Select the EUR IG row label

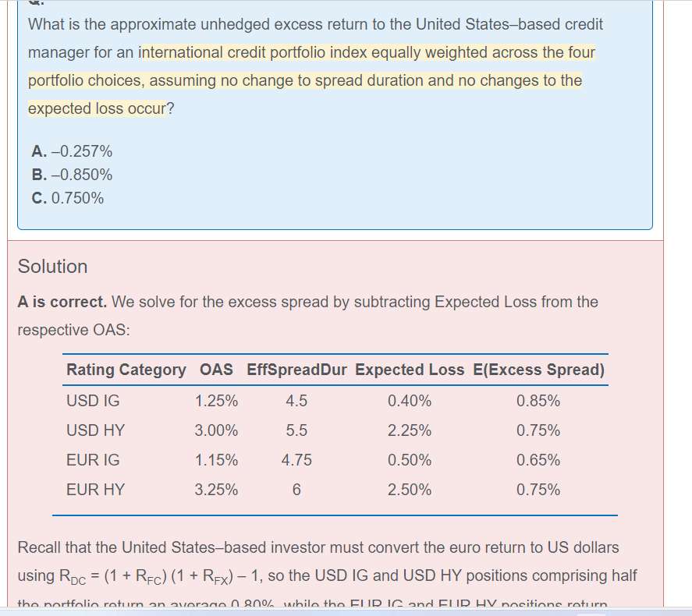[x=93, y=460]
